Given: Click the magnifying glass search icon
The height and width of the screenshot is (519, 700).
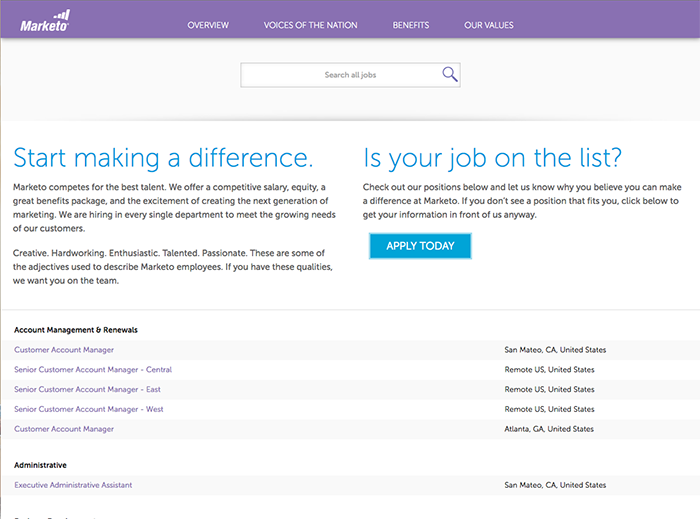Looking at the screenshot, I should click(x=449, y=75).
